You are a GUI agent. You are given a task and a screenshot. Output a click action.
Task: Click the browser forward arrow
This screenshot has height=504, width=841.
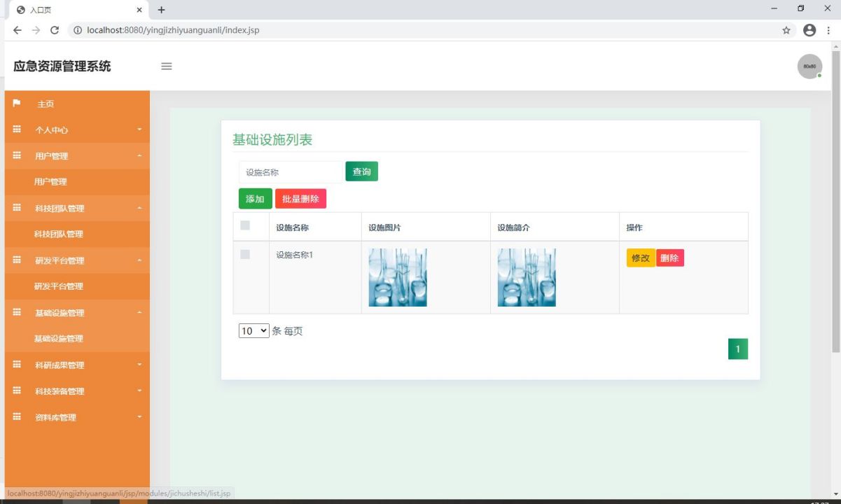[36, 30]
